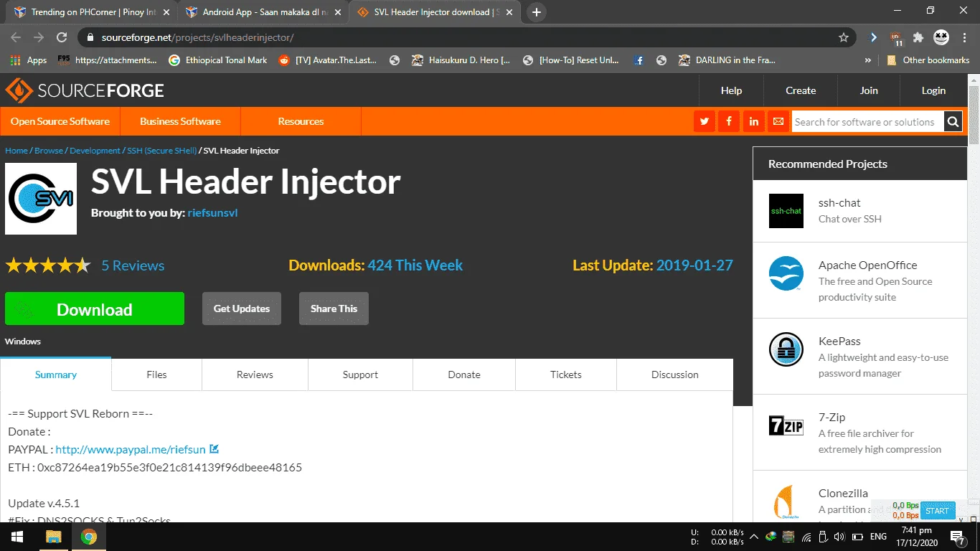Open the Windows Start menu
This screenshot has width=980, height=551.
click(x=17, y=537)
